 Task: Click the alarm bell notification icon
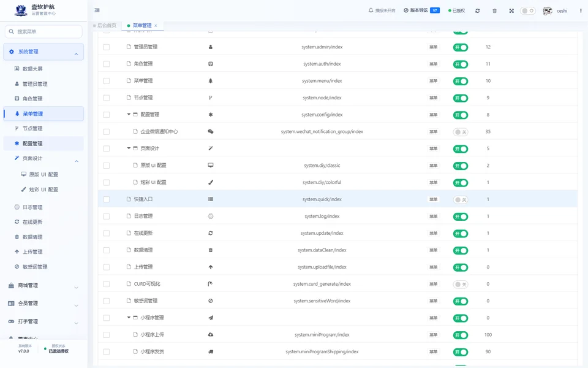click(x=371, y=10)
